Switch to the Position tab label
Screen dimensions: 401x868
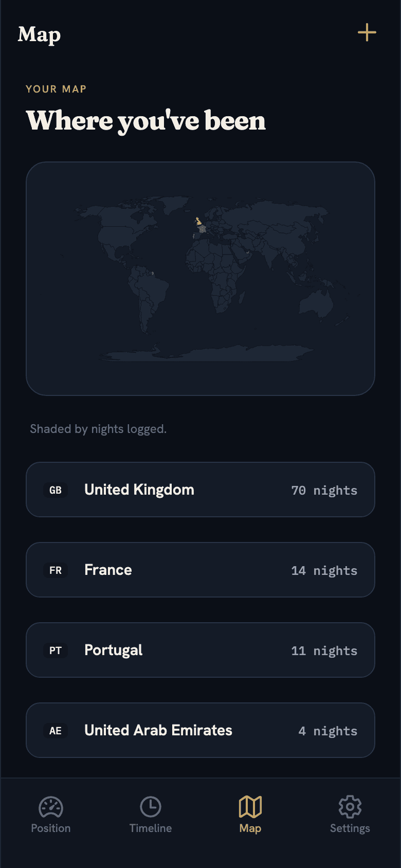point(51,828)
